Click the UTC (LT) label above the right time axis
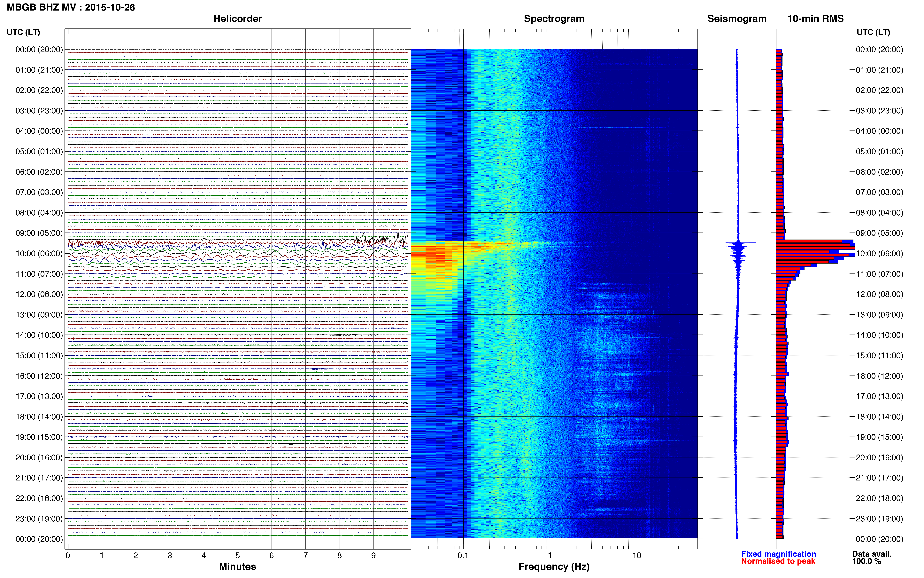 coord(873,32)
